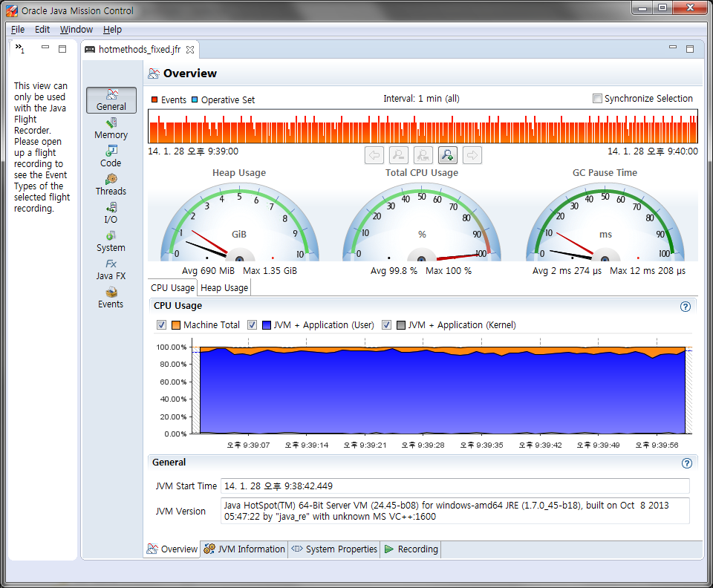The image size is (713, 588).
Task: Open the Events tab group
Action: point(111,298)
